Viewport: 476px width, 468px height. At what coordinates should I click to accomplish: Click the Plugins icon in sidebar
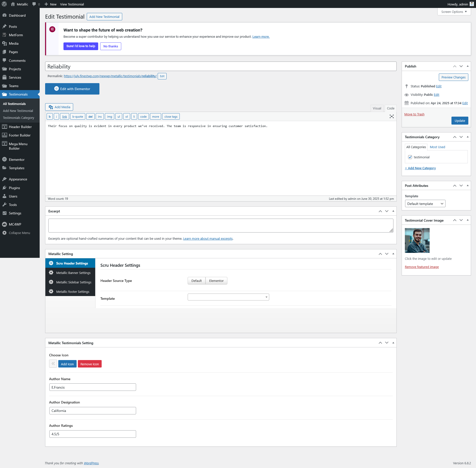pos(4,188)
